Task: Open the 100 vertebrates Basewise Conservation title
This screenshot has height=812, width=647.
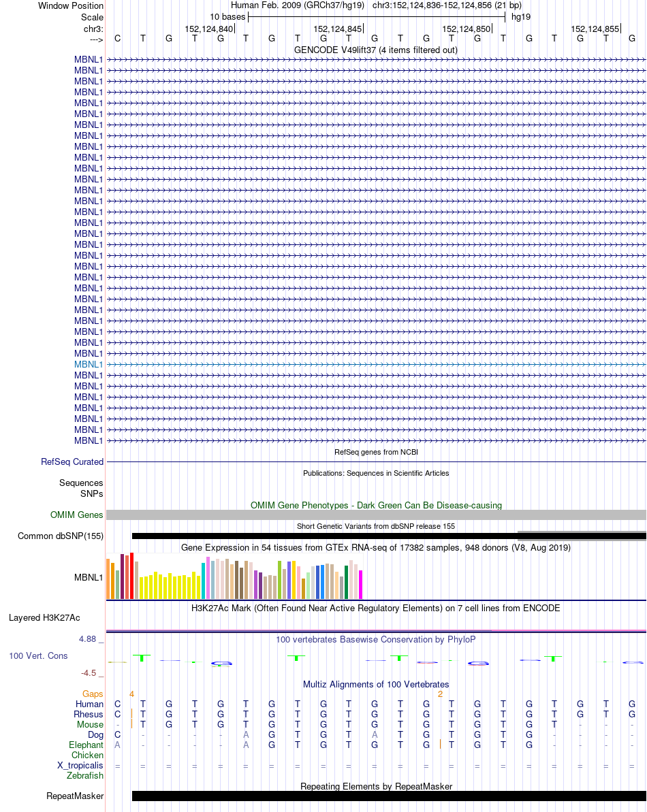Action: 376,640
